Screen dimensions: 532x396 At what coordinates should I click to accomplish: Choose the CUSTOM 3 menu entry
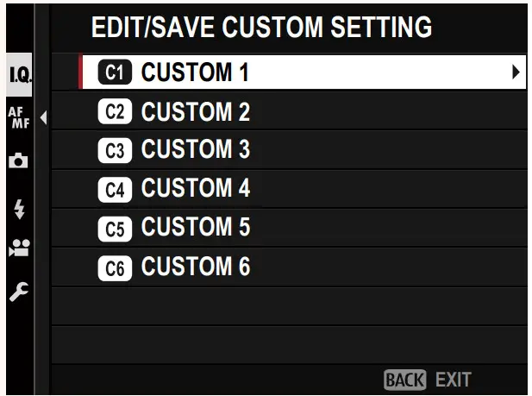195,151
